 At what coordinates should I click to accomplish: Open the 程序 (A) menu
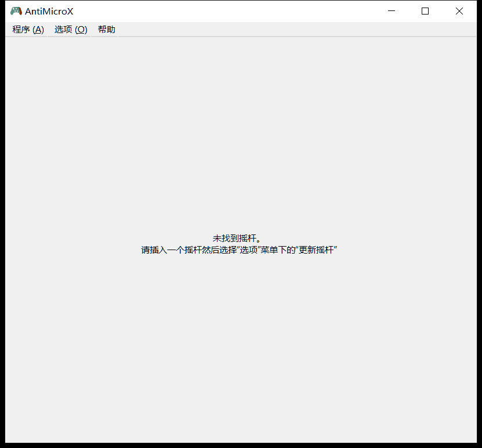click(28, 30)
